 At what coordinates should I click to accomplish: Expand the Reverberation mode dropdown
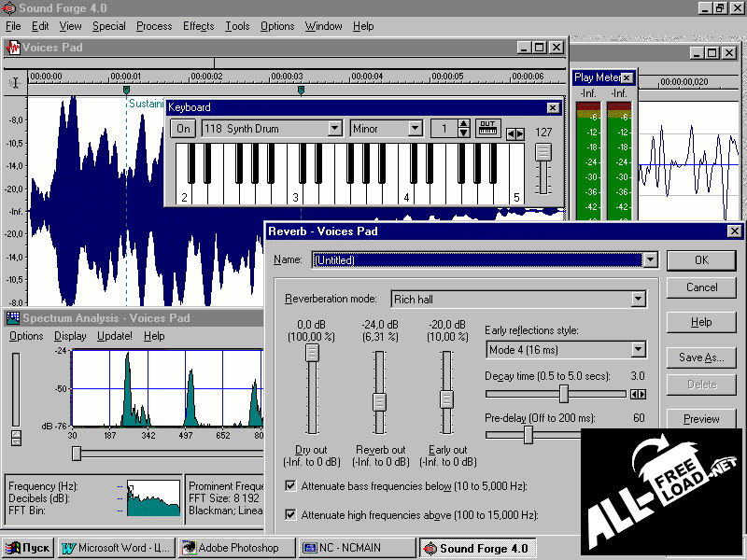coord(638,300)
